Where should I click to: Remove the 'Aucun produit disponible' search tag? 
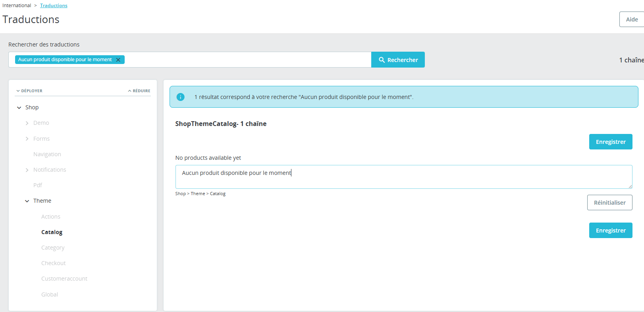point(118,60)
